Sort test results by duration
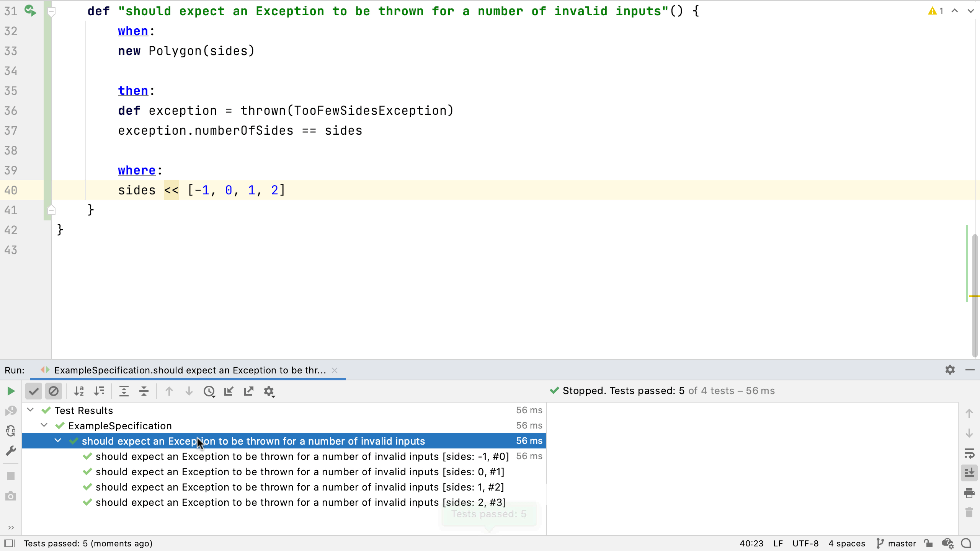 pyautogui.click(x=99, y=391)
